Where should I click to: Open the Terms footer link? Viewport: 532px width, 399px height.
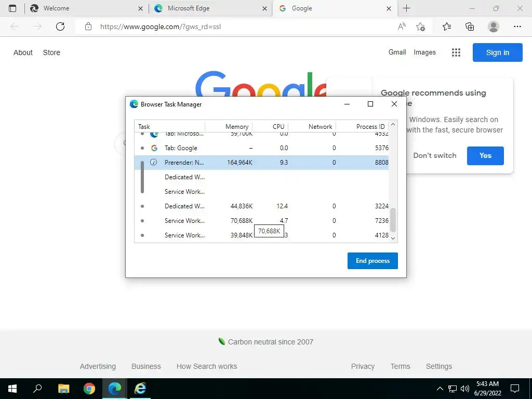[x=400, y=366]
